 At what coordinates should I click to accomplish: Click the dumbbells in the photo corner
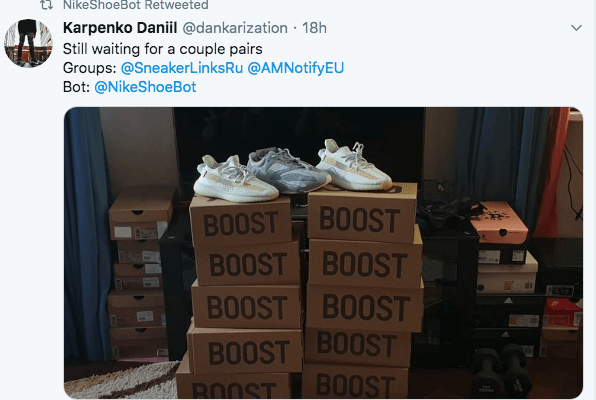coord(499,370)
